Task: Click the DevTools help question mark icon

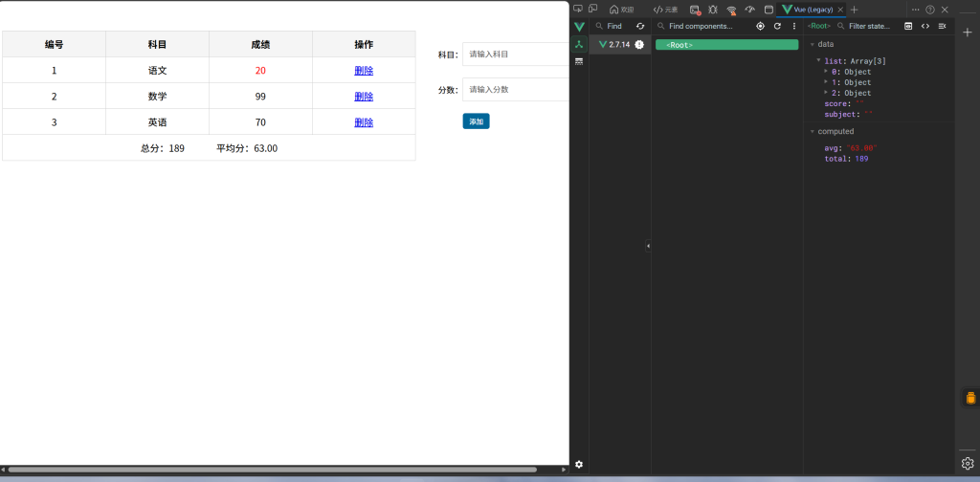Action: 930,10
